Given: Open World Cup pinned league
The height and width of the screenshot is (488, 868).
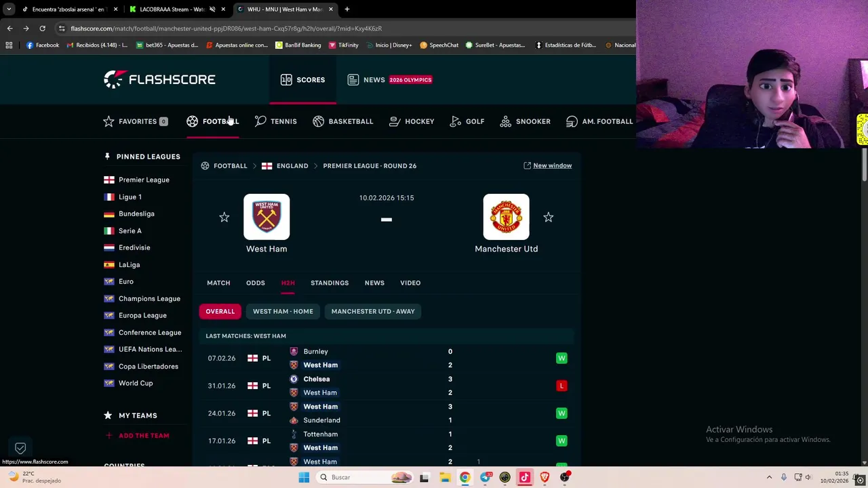Looking at the screenshot, I should click(136, 383).
